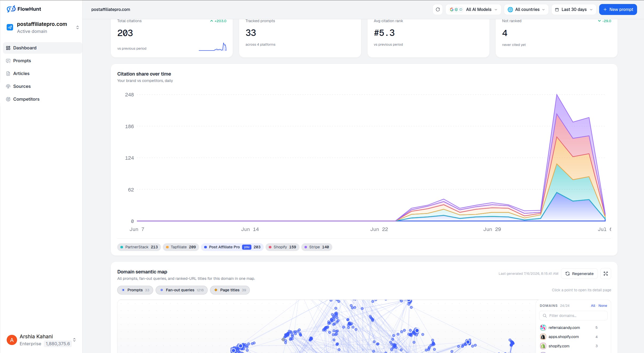Click the Filter domains search field

click(x=573, y=316)
